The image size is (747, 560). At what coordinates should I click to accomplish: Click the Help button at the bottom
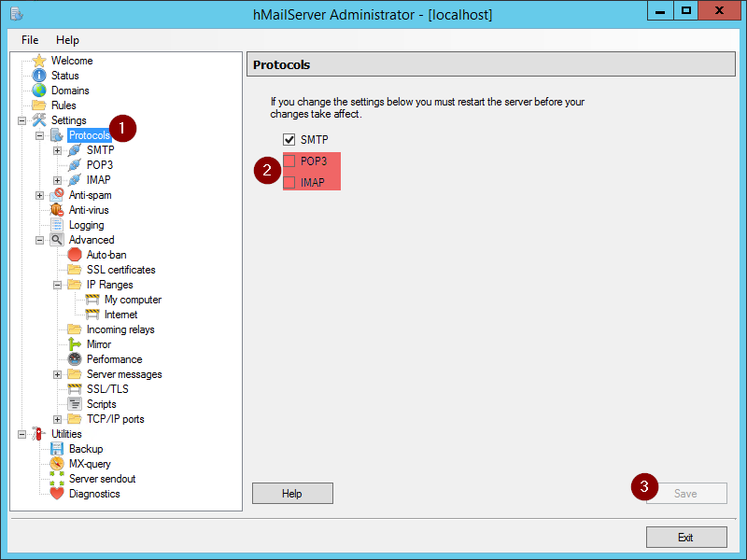(x=291, y=493)
